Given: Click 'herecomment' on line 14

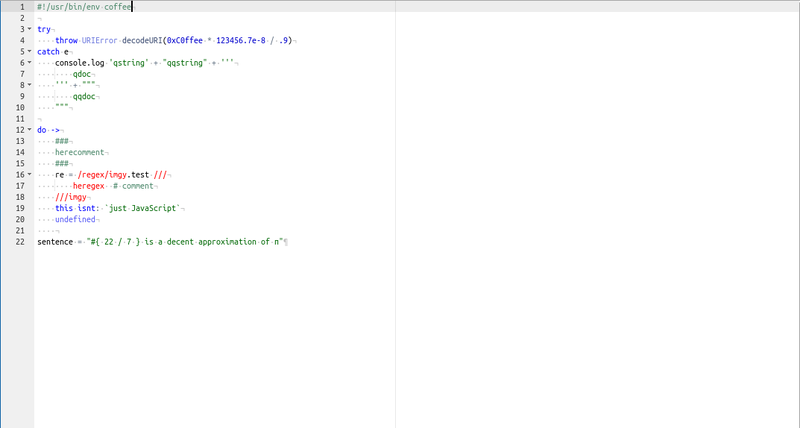Looking at the screenshot, I should (x=80, y=152).
